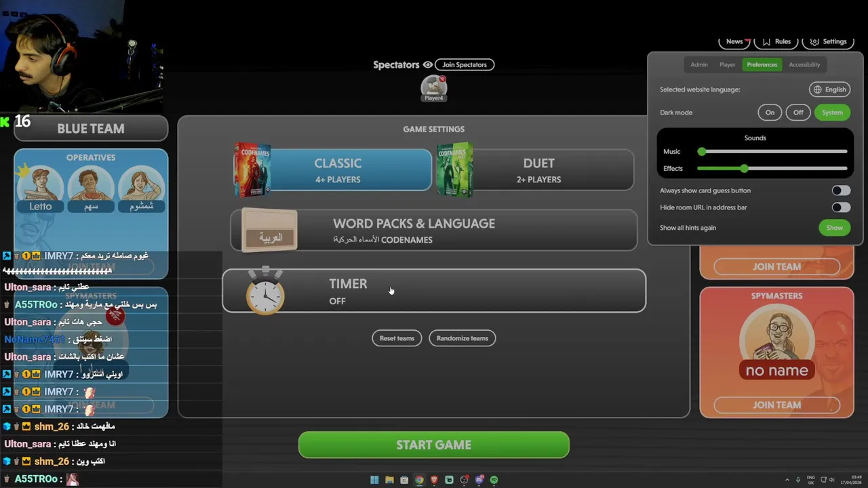Switch to the Player tab
This screenshot has width=868, height=488.
click(x=728, y=64)
